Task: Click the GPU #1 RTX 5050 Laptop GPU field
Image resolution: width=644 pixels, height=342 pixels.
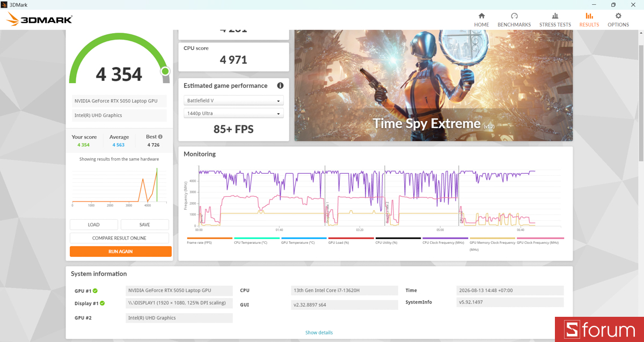Action: click(179, 291)
